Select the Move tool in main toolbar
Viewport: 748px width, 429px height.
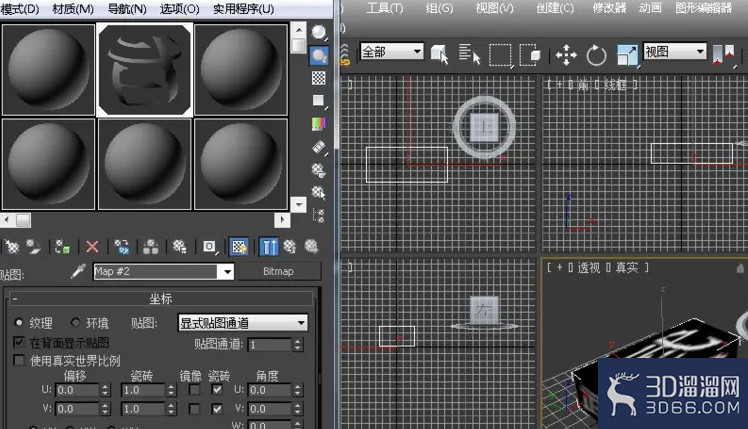click(x=566, y=55)
